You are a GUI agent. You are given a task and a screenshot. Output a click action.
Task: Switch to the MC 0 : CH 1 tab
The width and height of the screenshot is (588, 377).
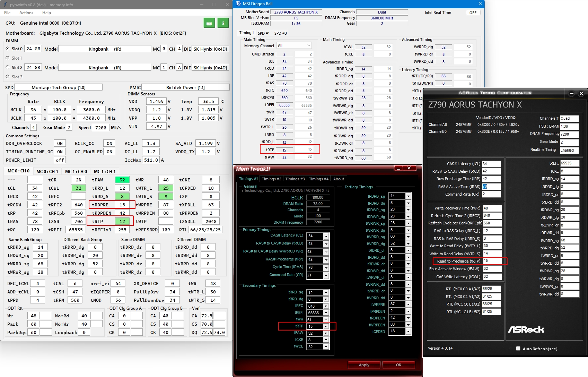click(47, 171)
